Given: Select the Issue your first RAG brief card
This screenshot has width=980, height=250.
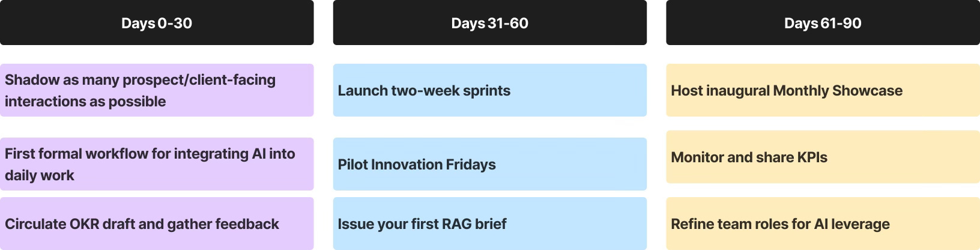Looking at the screenshot, I should (489, 224).
